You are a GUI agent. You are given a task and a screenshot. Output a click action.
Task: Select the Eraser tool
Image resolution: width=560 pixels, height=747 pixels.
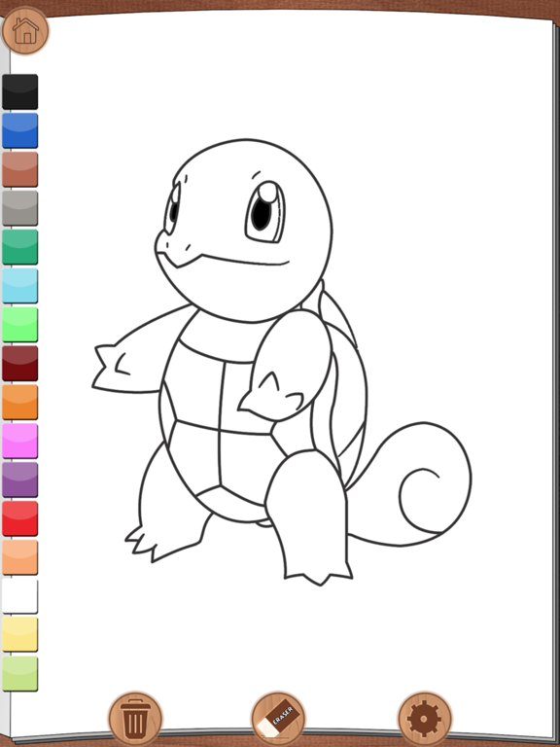278,719
